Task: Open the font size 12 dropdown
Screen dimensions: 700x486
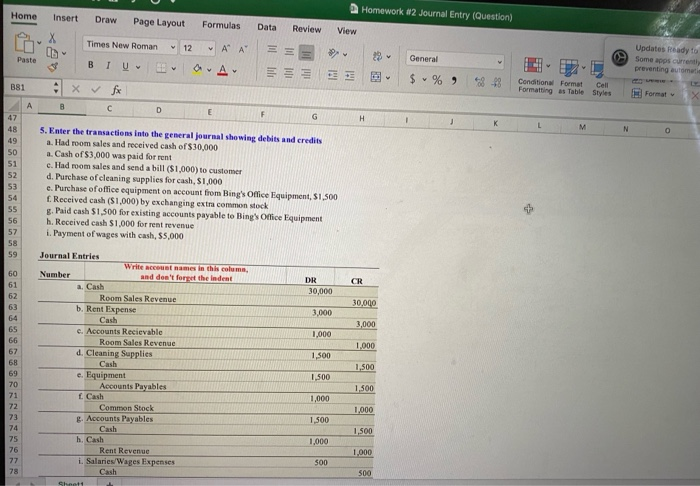Action: click(x=210, y=49)
